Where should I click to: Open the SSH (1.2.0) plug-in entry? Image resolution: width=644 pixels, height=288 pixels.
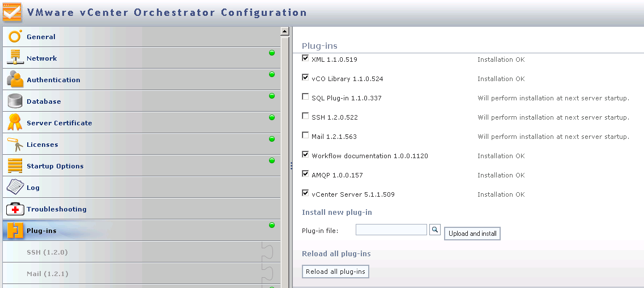(47, 252)
